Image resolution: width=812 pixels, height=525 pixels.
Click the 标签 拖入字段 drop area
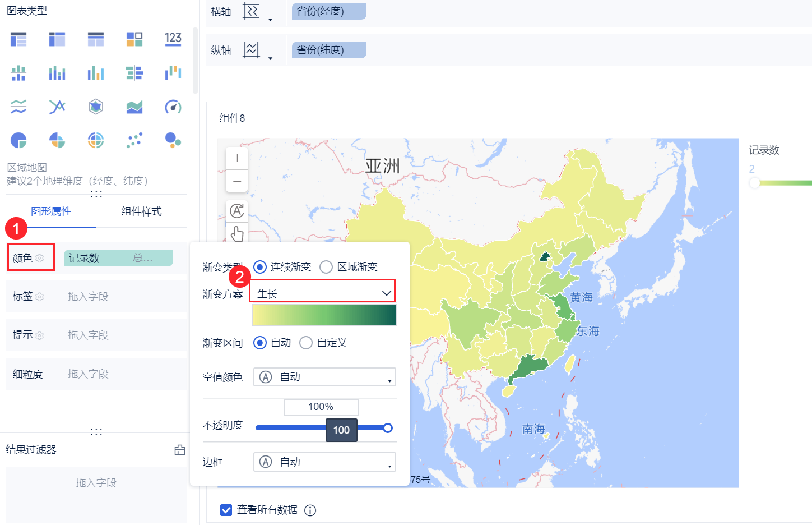[x=125, y=296]
